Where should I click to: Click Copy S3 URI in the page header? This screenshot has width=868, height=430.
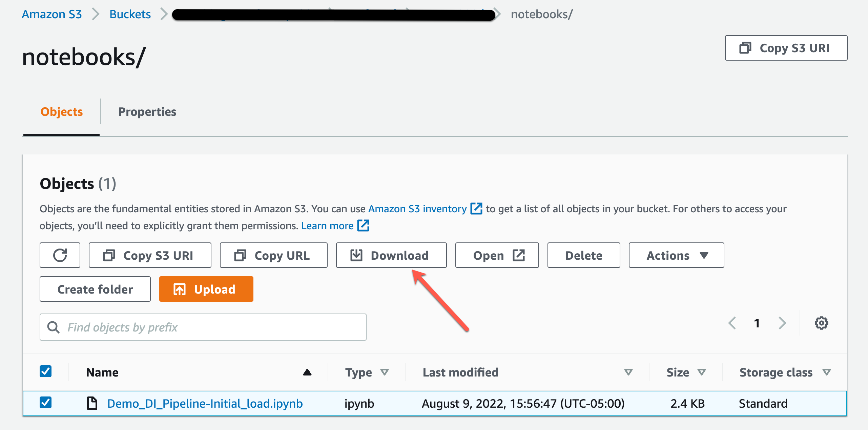pyautogui.click(x=786, y=48)
